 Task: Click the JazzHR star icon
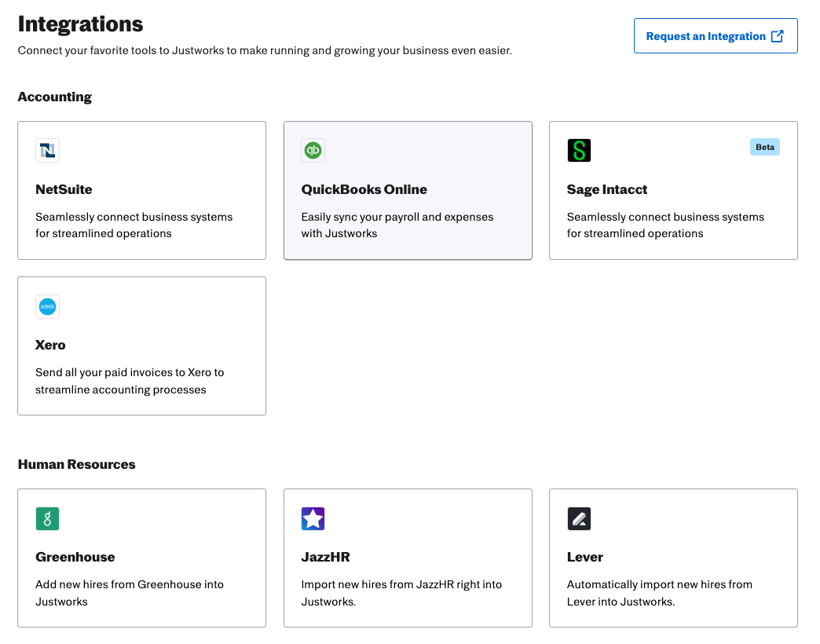click(x=313, y=518)
